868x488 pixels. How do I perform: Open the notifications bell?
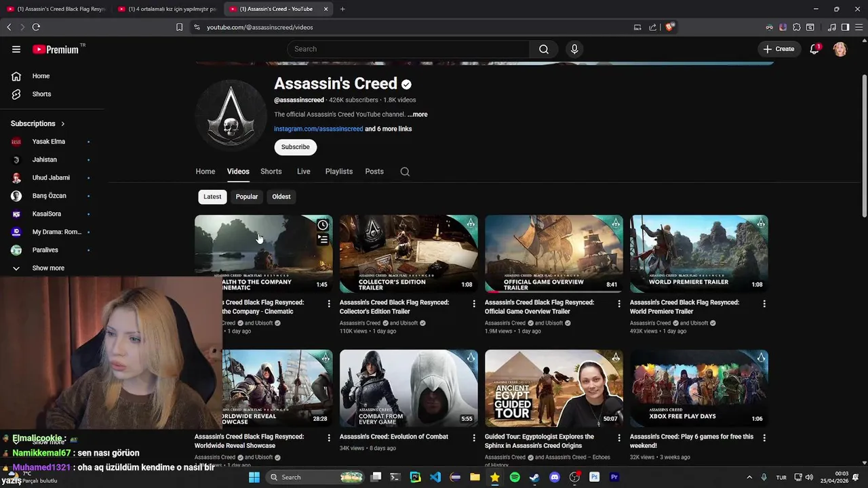coord(814,49)
